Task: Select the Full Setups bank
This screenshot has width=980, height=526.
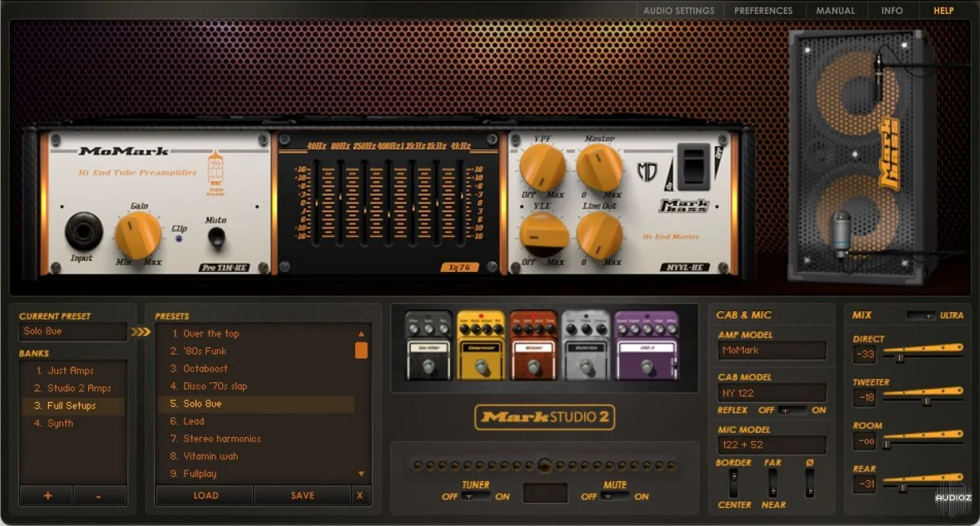Action: [x=73, y=406]
